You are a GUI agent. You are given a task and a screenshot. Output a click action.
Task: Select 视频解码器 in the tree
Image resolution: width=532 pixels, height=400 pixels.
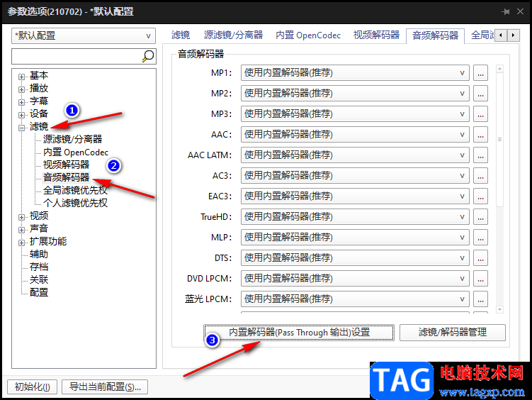(66, 165)
